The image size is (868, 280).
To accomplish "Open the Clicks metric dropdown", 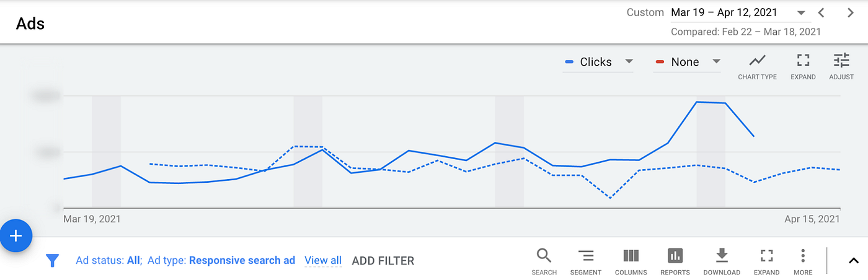I will point(598,62).
